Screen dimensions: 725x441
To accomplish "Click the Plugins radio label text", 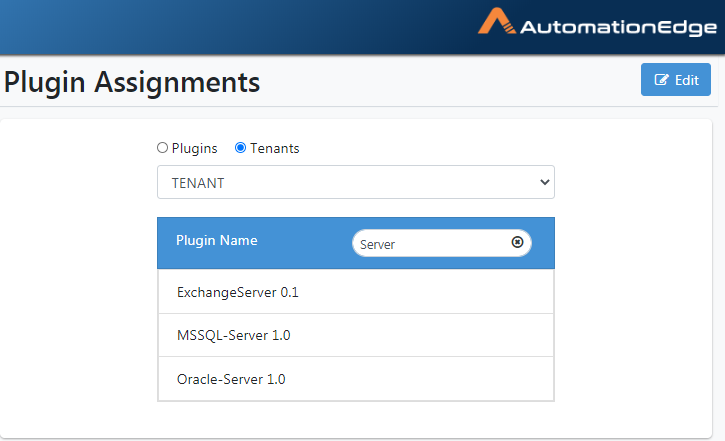I will (x=194, y=148).
